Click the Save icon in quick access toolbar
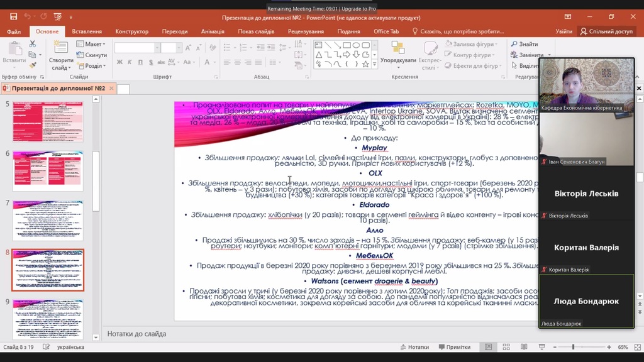The height and width of the screenshot is (362, 644). [13, 16]
